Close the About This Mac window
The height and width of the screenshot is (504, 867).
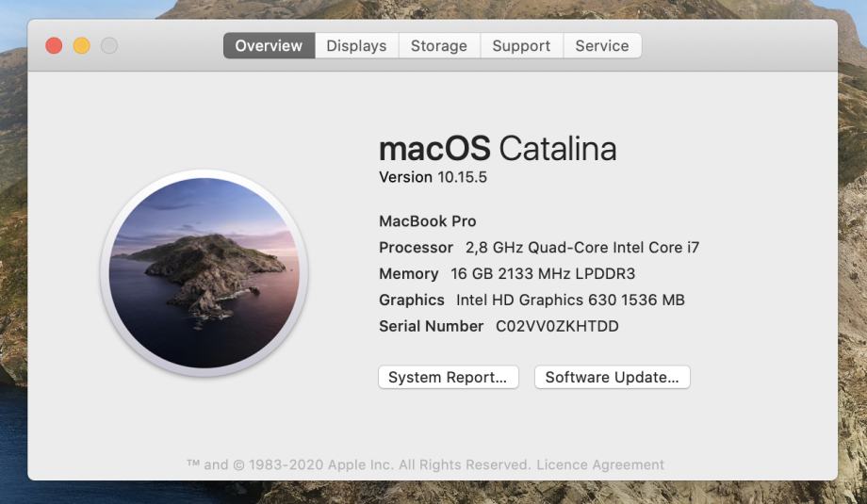coord(54,45)
